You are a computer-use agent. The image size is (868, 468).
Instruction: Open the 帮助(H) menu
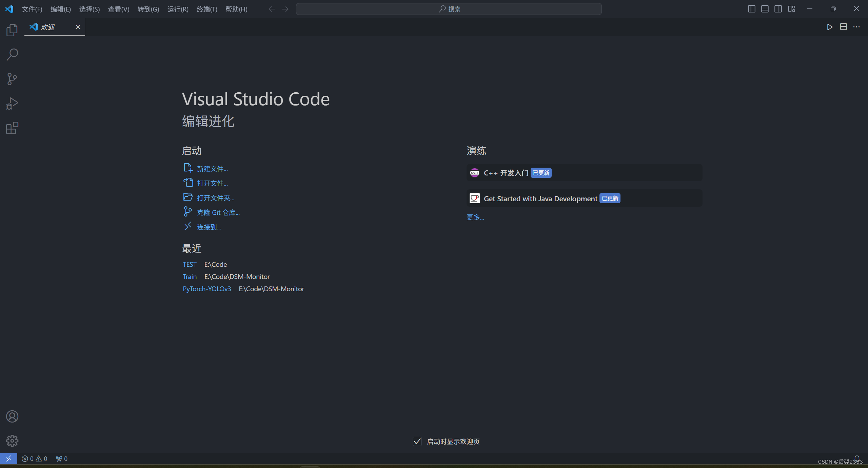[236, 9]
